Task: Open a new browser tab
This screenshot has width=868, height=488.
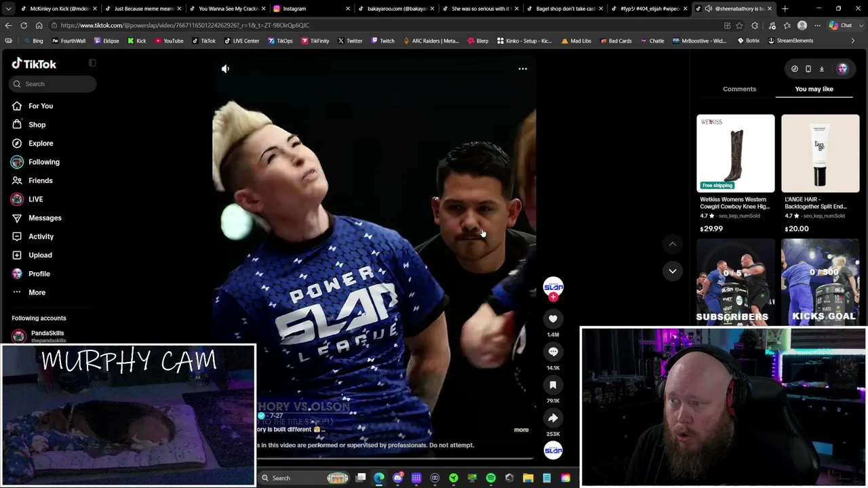Action: click(x=785, y=9)
